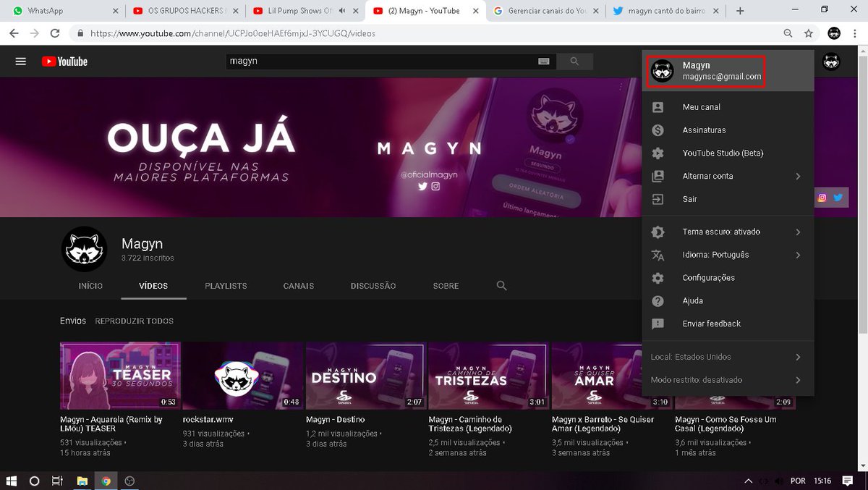Click the 15:16 clock in taskbar
The image size is (868, 490).
pos(822,481)
